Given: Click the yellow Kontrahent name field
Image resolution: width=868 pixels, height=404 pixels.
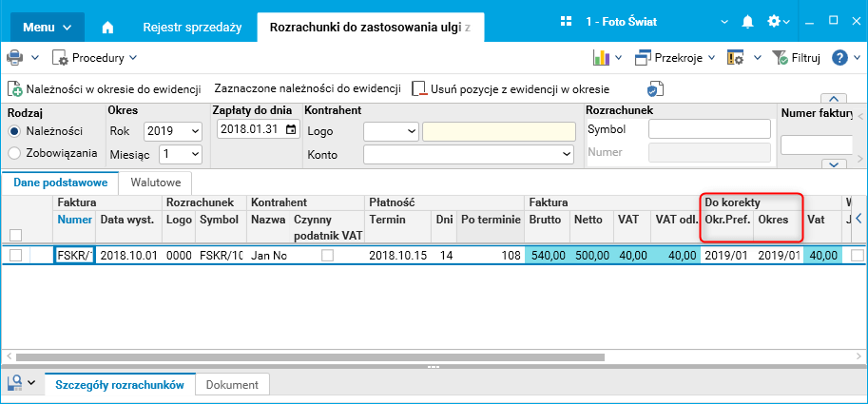Looking at the screenshot, I should coord(499,132).
